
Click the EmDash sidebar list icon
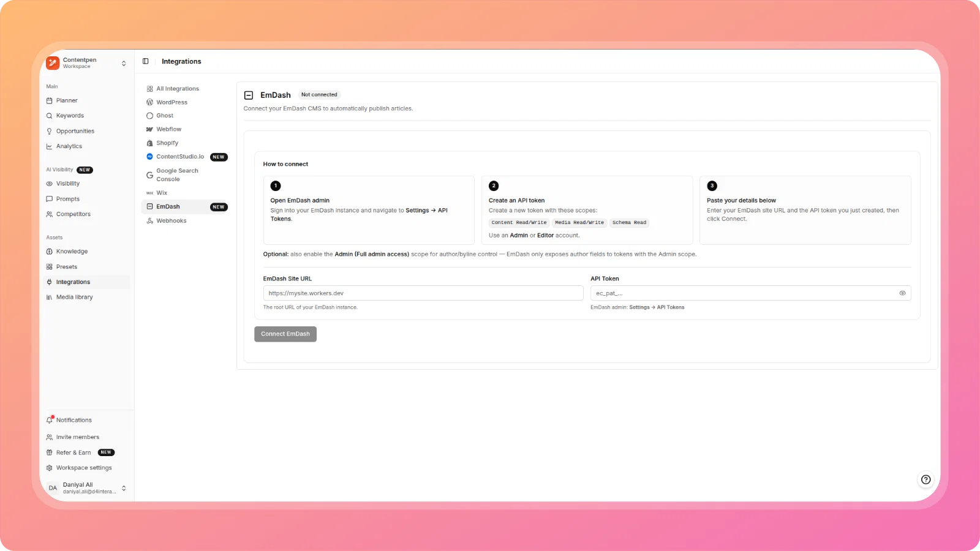tap(149, 207)
